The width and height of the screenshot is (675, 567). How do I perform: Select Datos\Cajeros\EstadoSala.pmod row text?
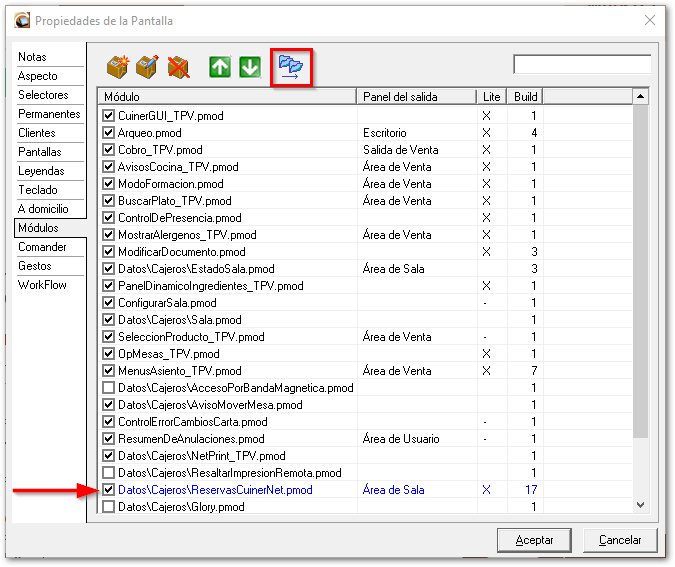pyautogui.click(x=196, y=269)
